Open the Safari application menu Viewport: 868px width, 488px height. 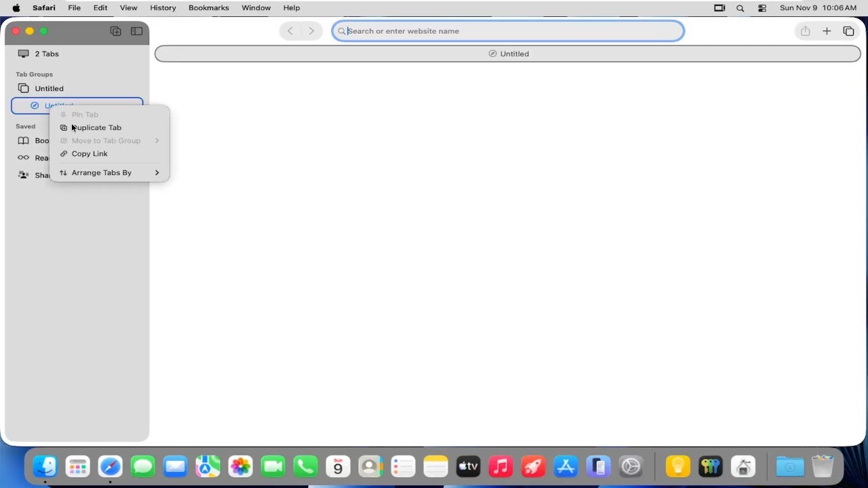[44, 8]
